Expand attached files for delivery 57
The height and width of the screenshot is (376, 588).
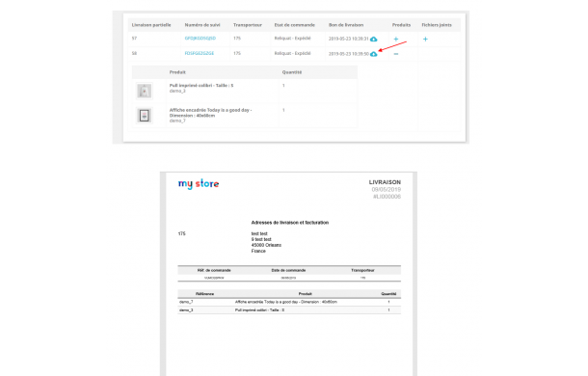425,39
